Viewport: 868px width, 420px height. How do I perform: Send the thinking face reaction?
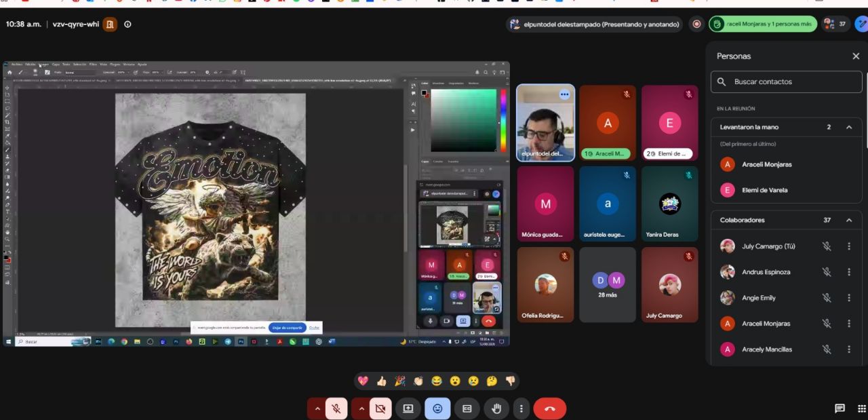click(x=492, y=381)
